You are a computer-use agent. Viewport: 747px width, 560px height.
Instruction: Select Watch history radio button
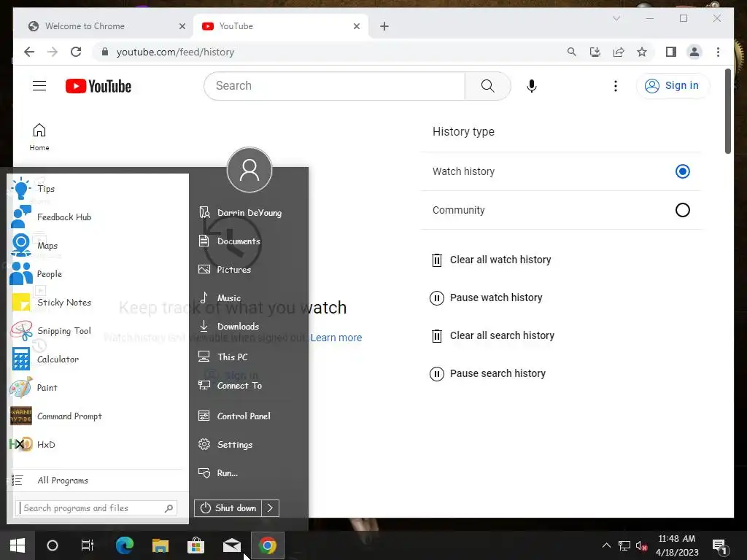point(683,171)
